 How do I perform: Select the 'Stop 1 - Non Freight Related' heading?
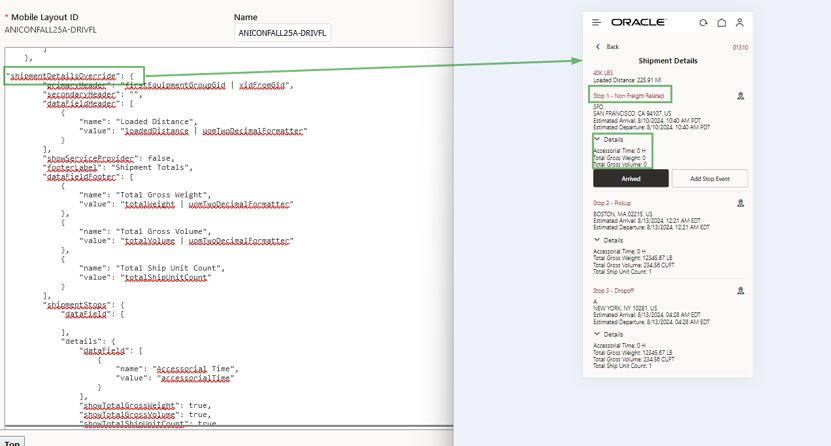pyautogui.click(x=629, y=96)
